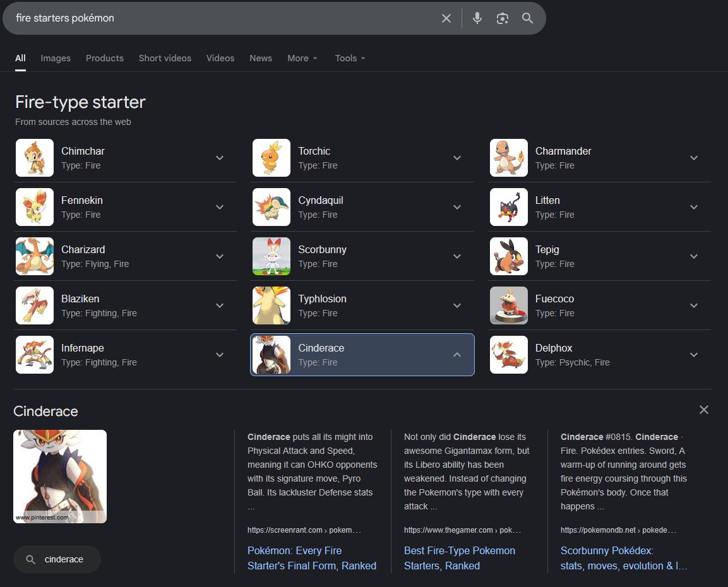Switch to the Short videos tab

point(165,58)
